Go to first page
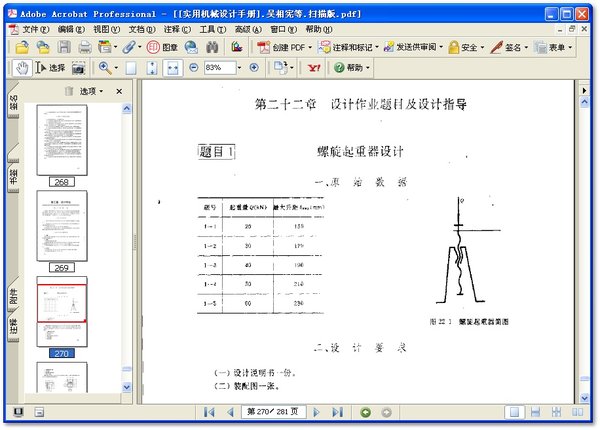Image resolution: width=600 pixels, height=430 pixels. tap(209, 412)
